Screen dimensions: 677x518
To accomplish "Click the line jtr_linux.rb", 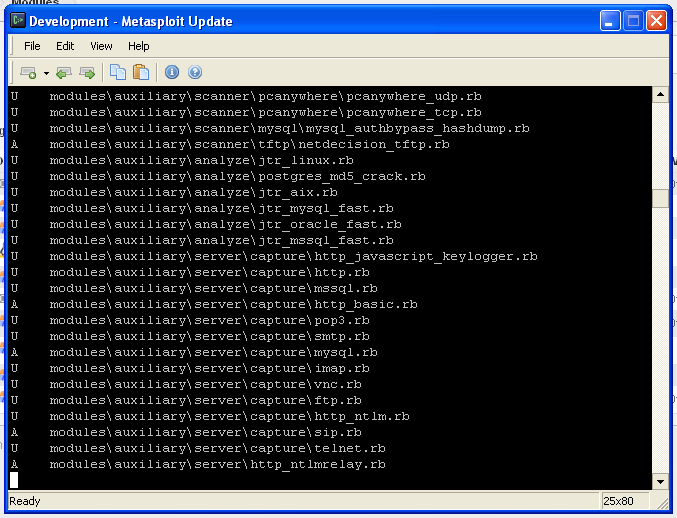I will [182, 160].
